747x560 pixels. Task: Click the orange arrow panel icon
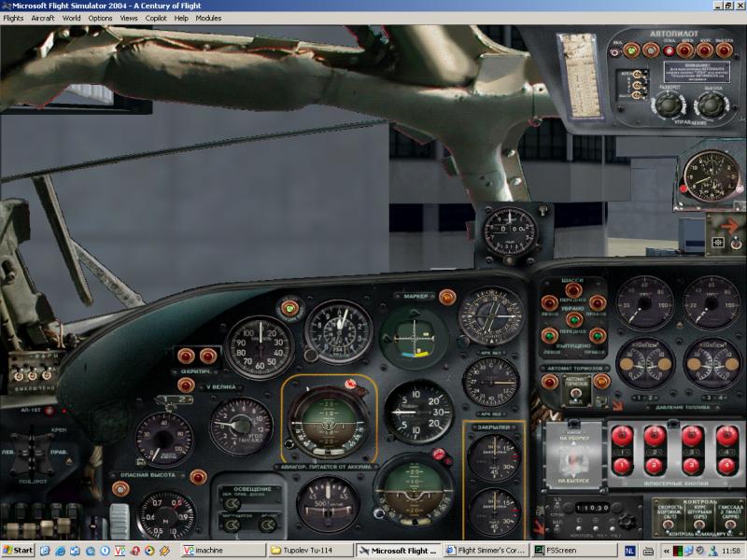coord(726,225)
